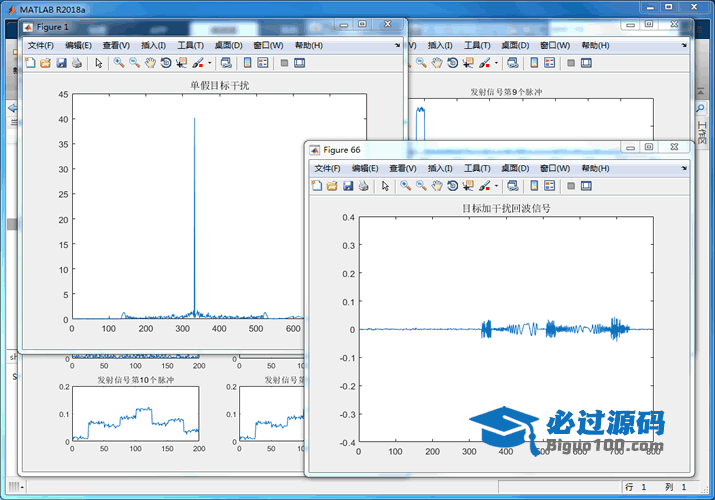
Task: Open 工具(T) menu in Figure 66
Action: pyautogui.click(x=479, y=168)
